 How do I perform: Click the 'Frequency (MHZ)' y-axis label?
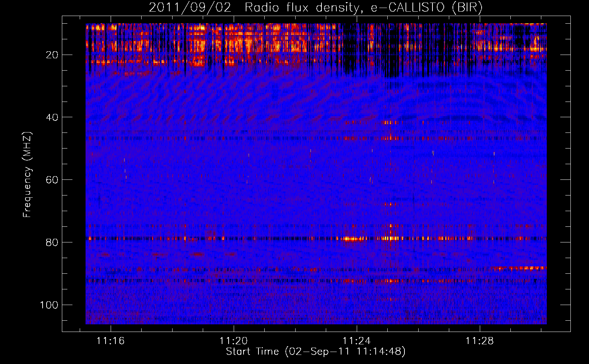click(x=27, y=175)
